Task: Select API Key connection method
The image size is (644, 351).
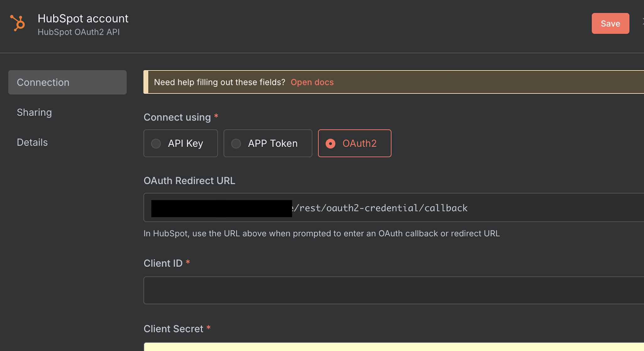Action: point(181,143)
